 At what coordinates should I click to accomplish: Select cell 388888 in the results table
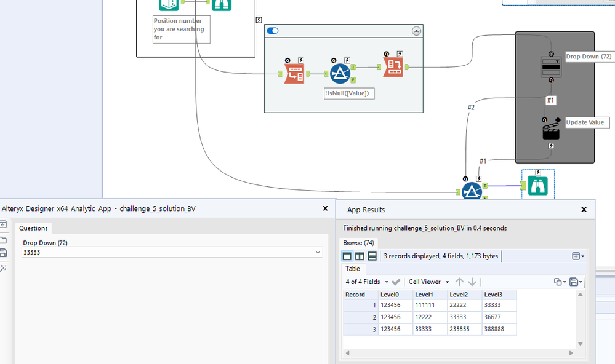[499, 330]
